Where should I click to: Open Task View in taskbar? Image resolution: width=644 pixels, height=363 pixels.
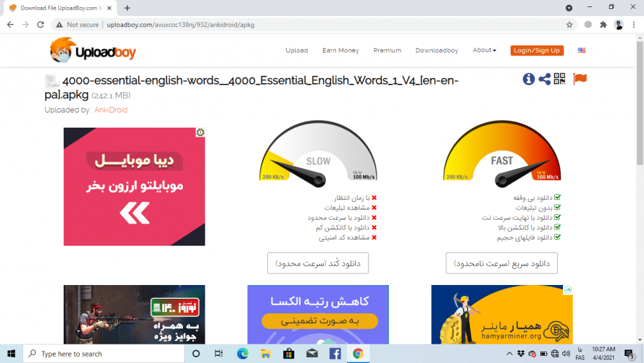click(218, 353)
